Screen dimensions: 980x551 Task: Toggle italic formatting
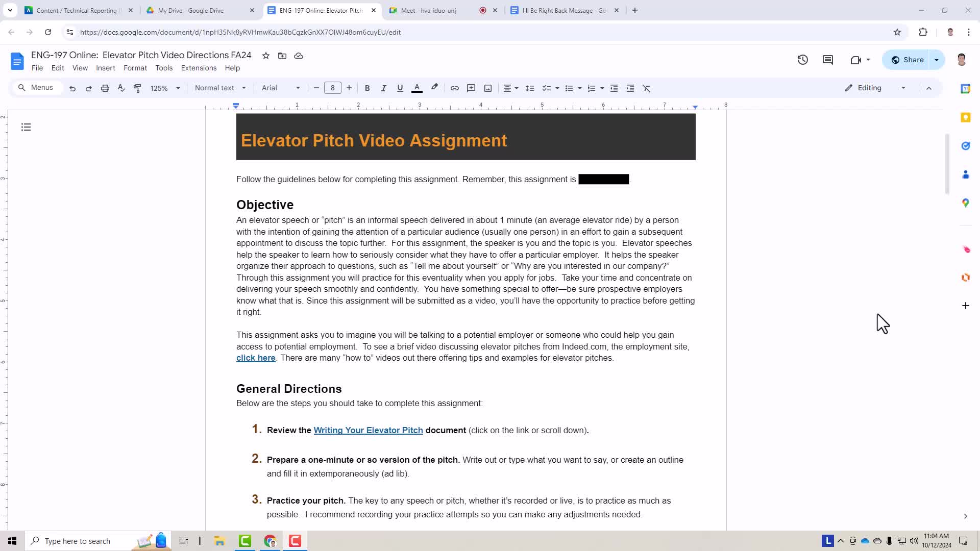point(383,88)
